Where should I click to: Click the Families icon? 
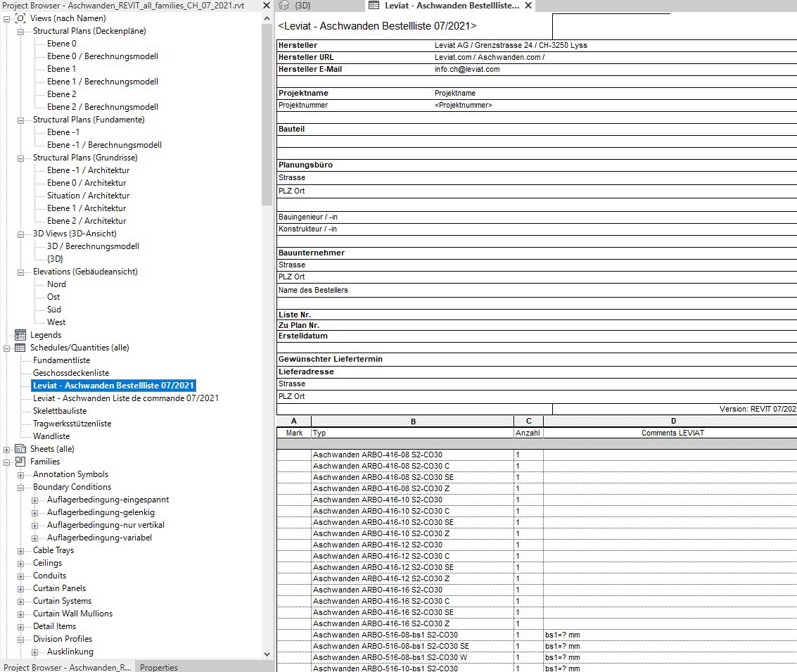tap(20, 462)
